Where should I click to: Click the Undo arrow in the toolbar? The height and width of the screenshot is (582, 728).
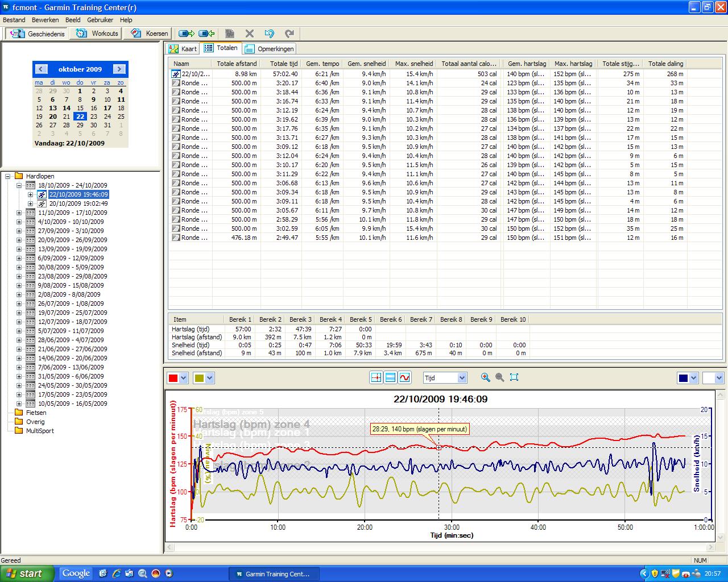click(270, 34)
